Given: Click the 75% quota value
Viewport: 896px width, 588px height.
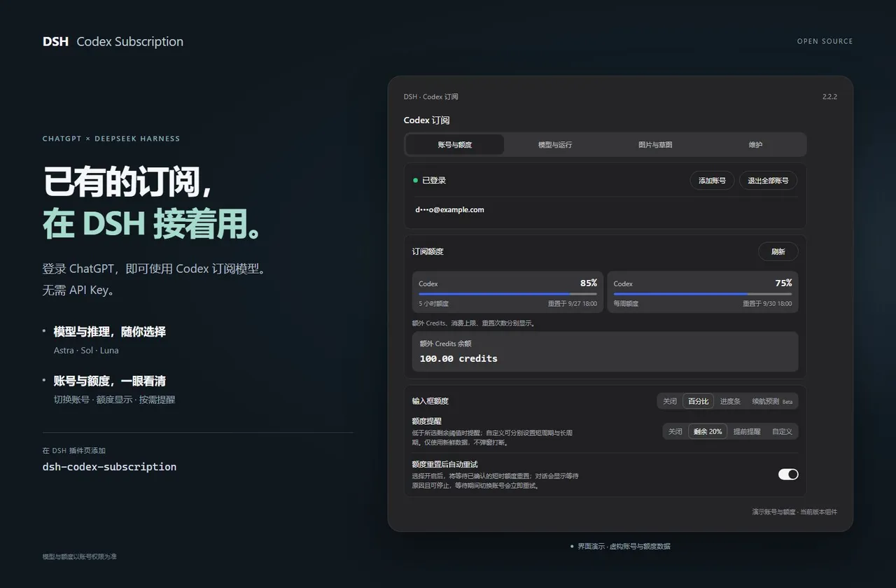Looking at the screenshot, I should 784,283.
